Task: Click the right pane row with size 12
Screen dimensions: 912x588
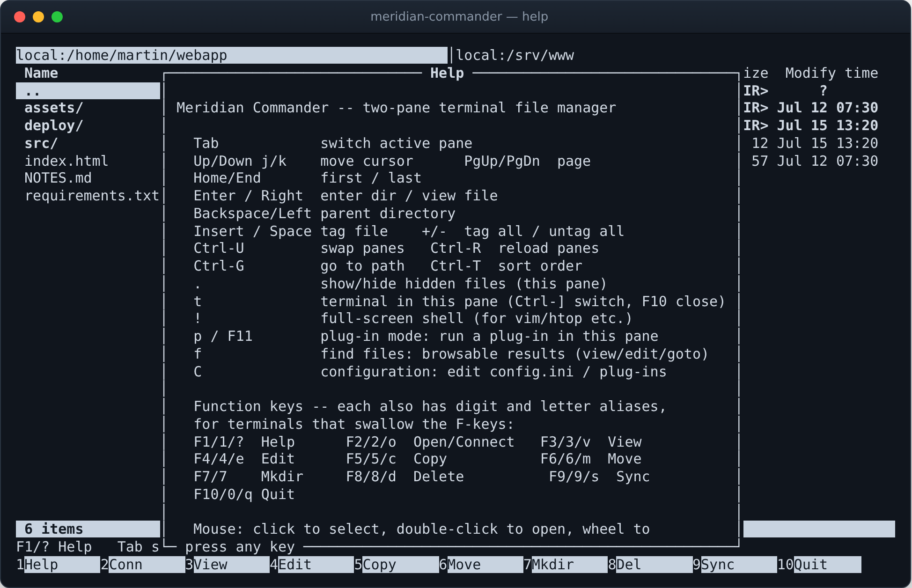Action: pyautogui.click(x=815, y=144)
